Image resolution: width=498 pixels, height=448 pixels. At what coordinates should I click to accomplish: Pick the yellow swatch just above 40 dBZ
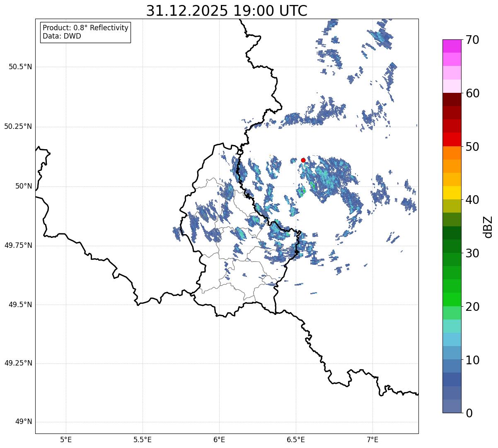[x=452, y=193]
